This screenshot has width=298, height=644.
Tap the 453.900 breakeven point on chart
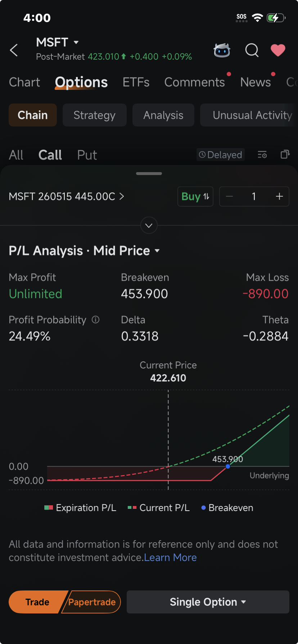(x=228, y=466)
